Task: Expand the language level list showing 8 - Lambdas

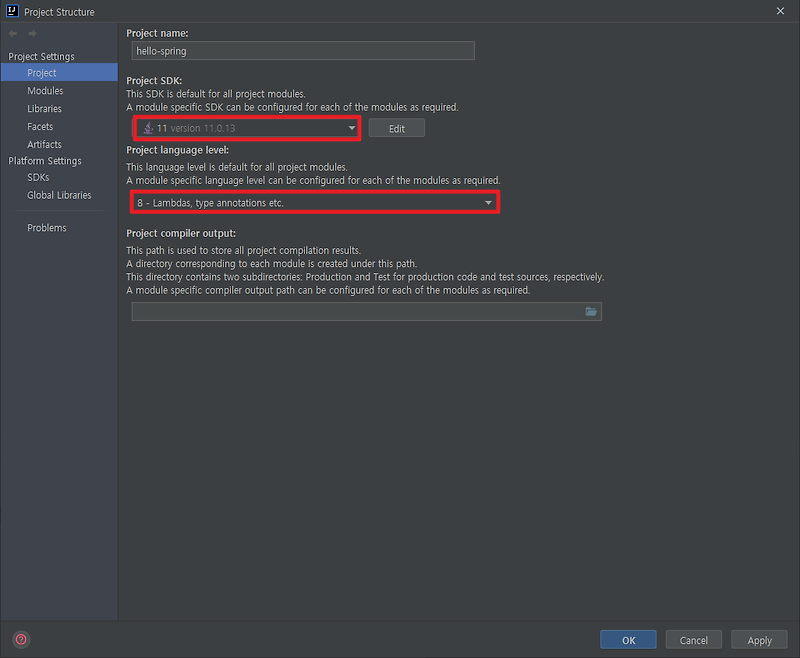Action: click(487, 202)
